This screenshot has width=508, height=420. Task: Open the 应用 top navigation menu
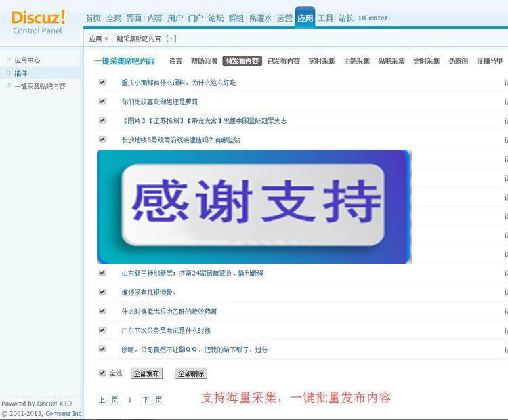(305, 18)
